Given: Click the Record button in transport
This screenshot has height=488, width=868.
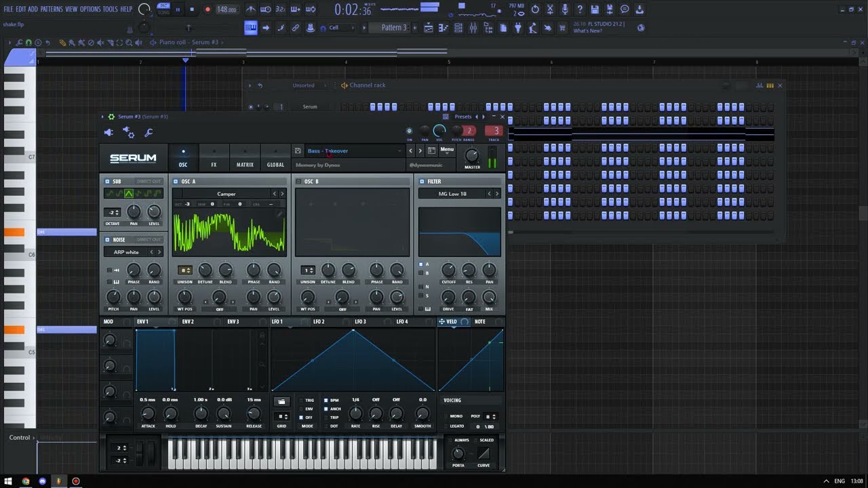Looking at the screenshot, I should click(208, 9).
